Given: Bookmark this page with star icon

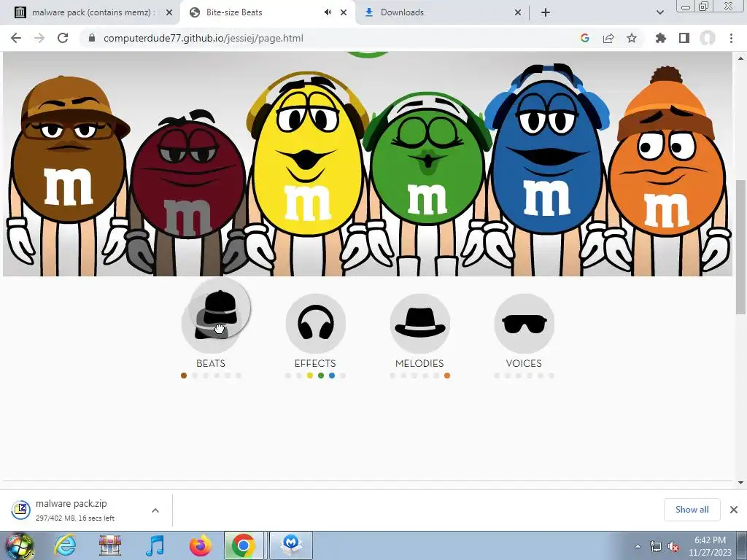Looking at the screenshot, I should coord(632,38).
